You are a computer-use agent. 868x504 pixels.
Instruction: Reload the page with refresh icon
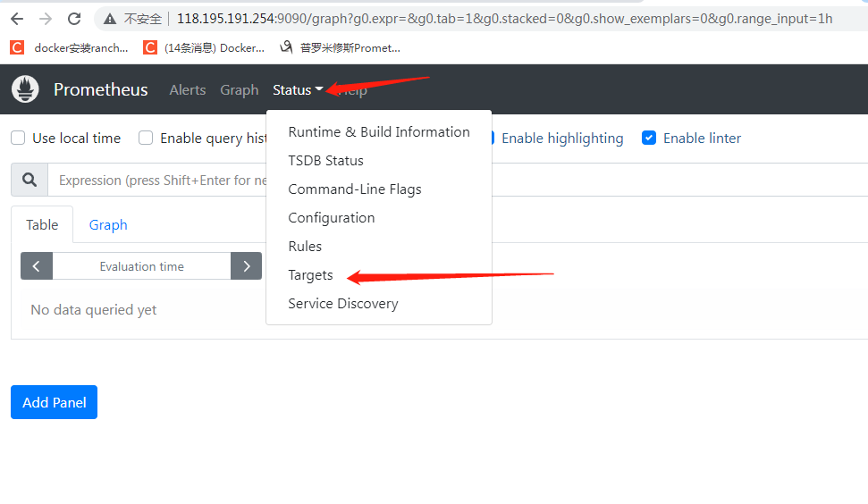pos(74,19)
